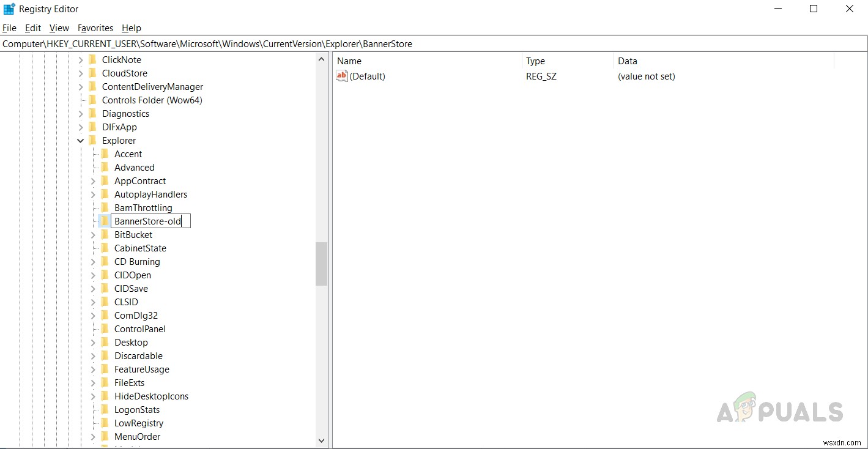Click the Desktop folder icon

coord(105,343)
